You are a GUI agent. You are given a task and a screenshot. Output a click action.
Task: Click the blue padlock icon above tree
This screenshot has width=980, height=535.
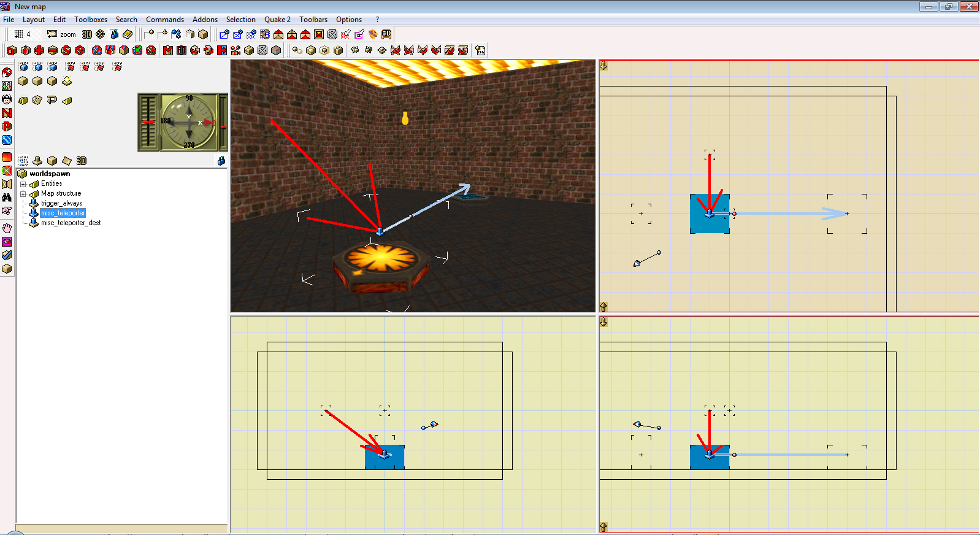pos(221,161)
